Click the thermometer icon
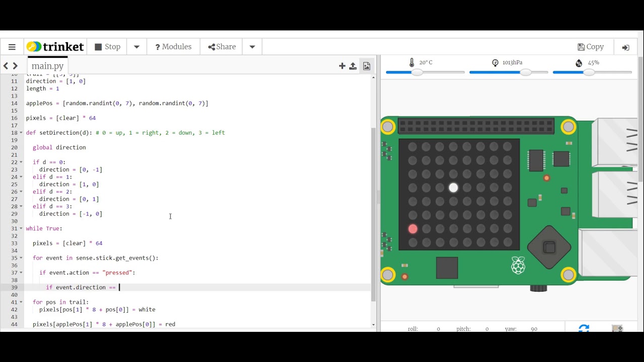The image size is (644, 362). 412,62
